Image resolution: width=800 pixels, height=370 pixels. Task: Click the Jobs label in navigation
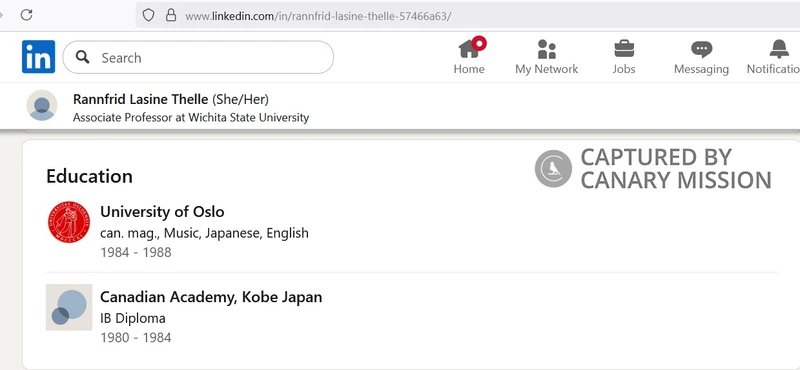[624, 69]
